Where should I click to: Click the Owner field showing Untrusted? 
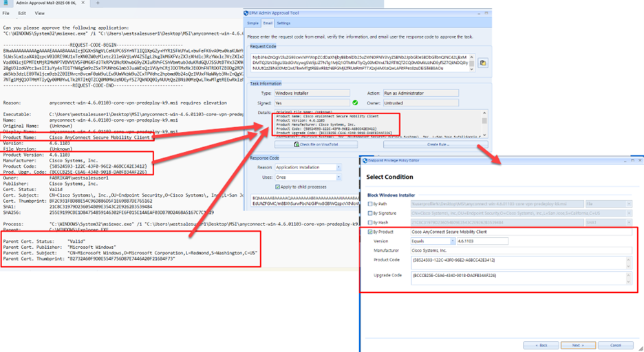pos(420,103)
